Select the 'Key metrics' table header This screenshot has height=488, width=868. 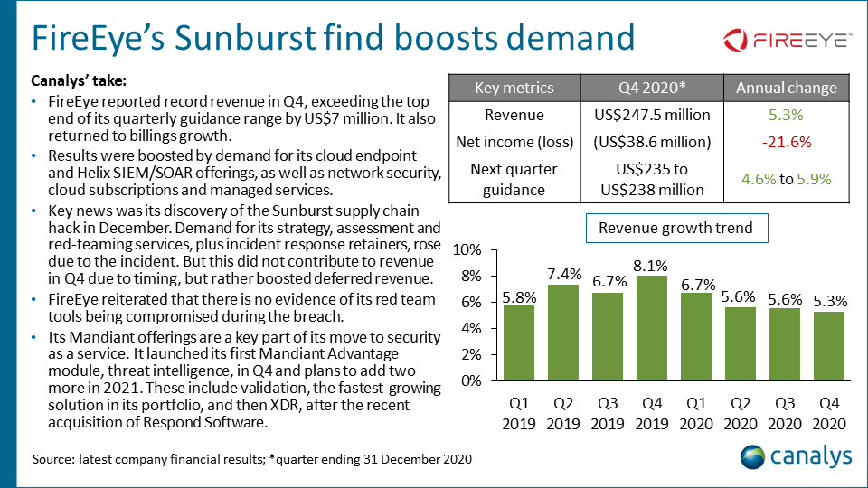[514, 88]
